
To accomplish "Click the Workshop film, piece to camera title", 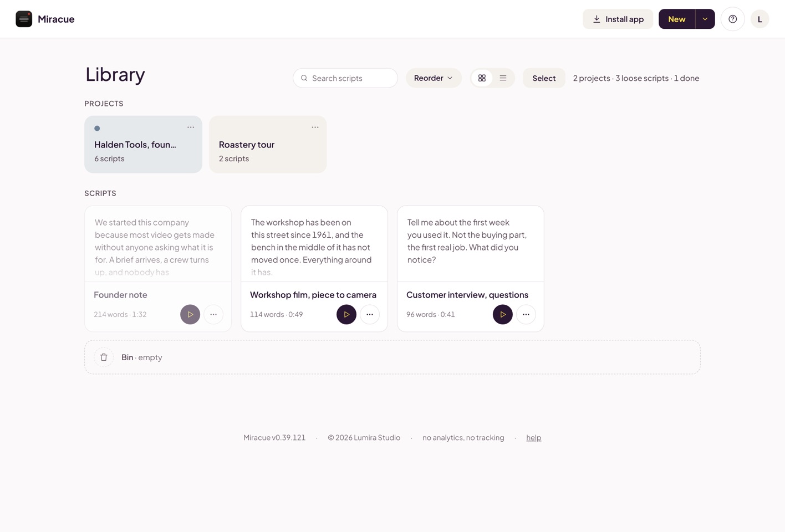I will (313, 295).
